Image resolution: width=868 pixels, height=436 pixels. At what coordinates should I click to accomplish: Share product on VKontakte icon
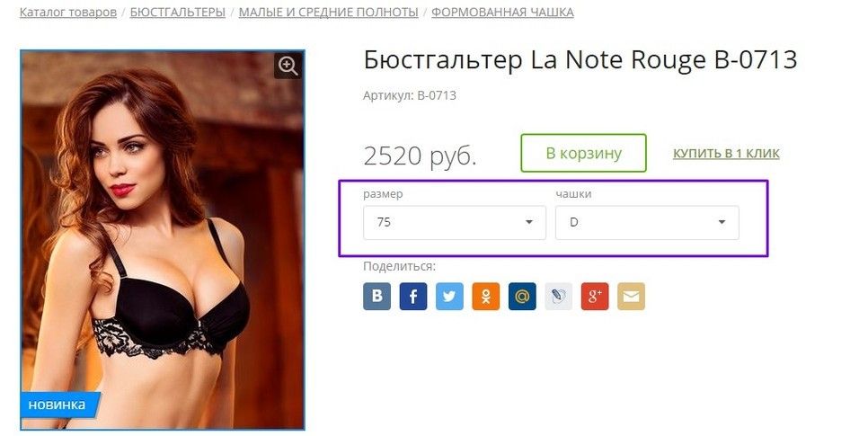click(x=377, y=296)
